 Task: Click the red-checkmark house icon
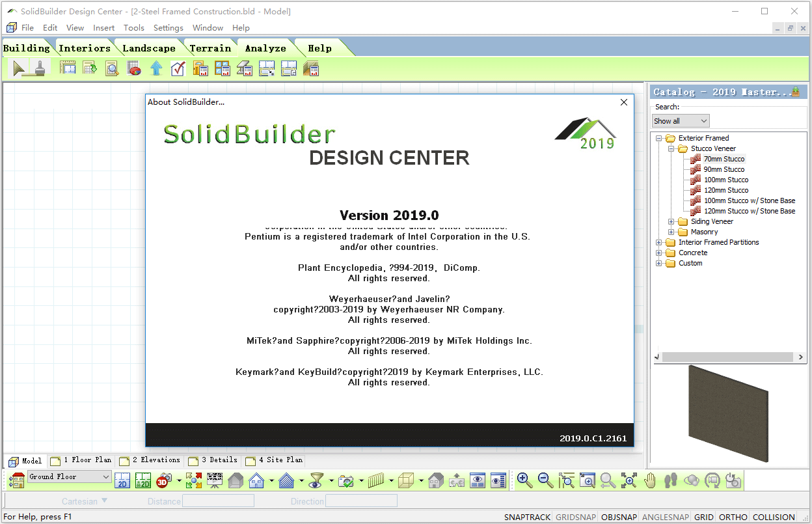click(178, 68)
